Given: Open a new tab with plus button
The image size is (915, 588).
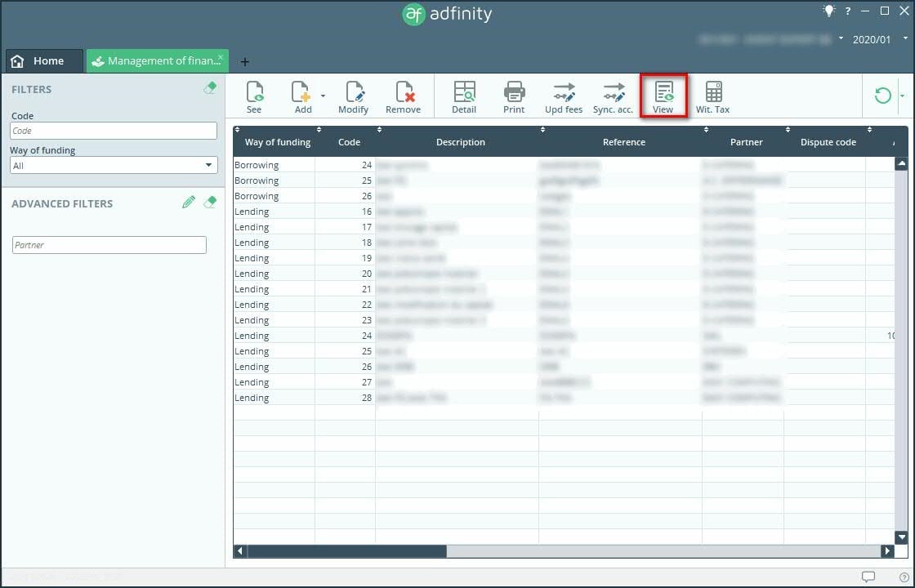Looking at the screenshot, I should [244, 62].
